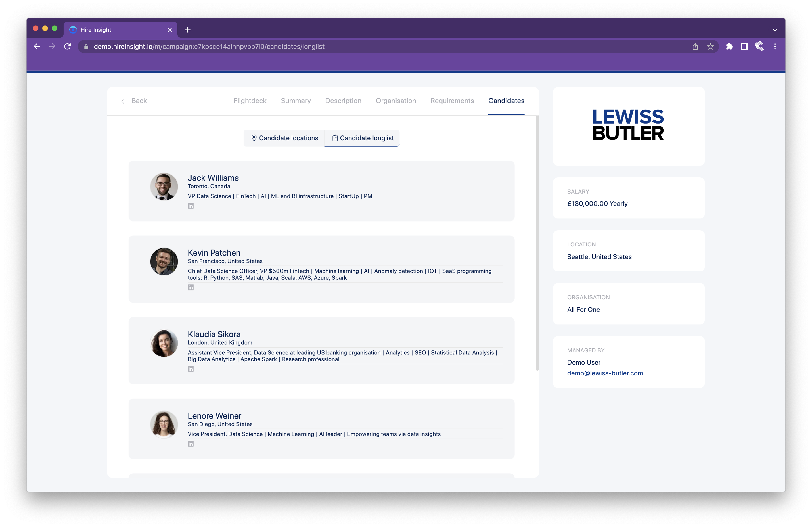
Task: Open the Requirements tab
Action: pyautogui.click(x=452, y=101)
